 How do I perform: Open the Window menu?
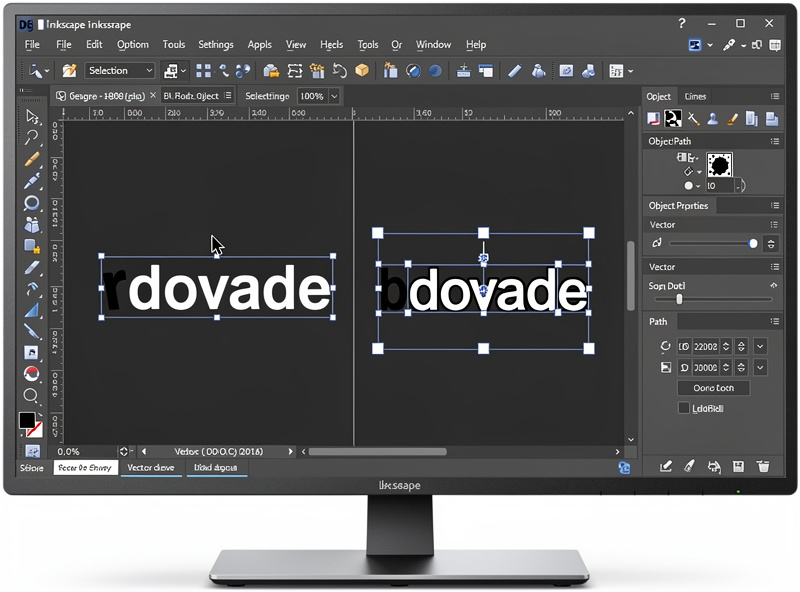point(433,45)
